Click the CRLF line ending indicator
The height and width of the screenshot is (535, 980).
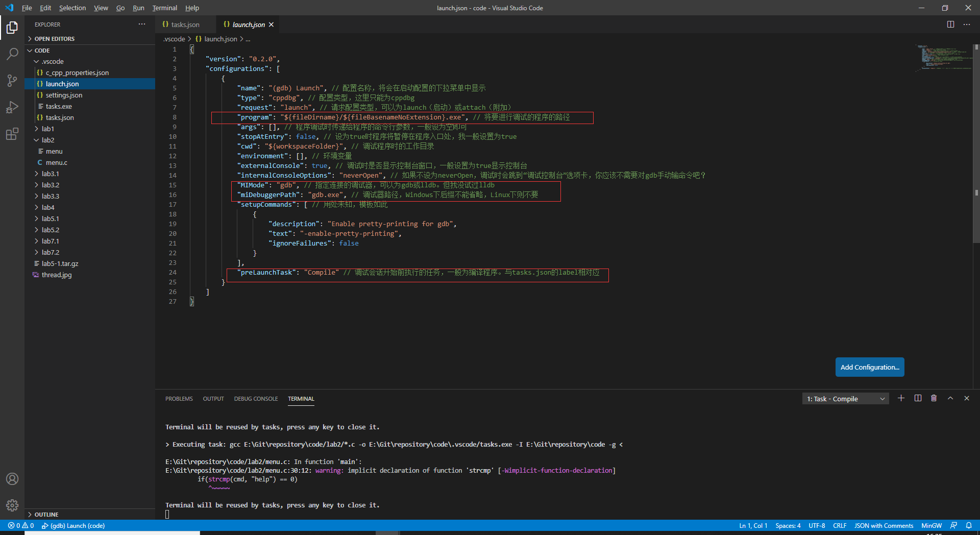[839, 525]
